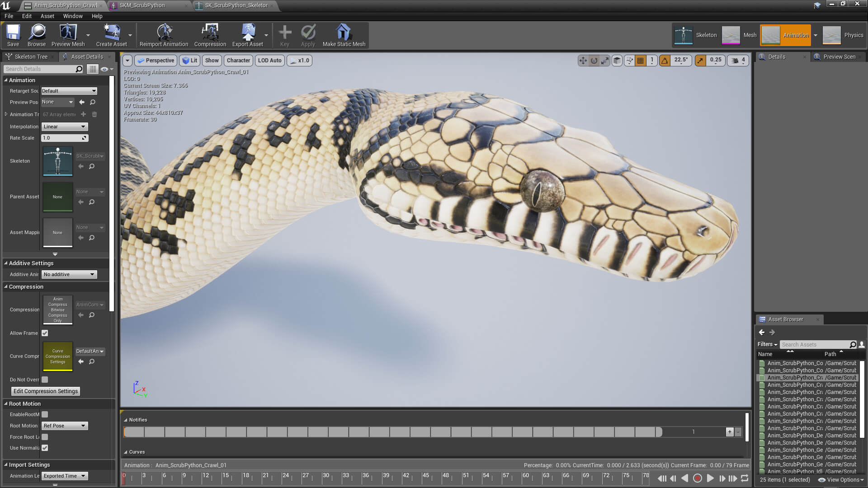Open the rotation snap 22.5° dropdown
This screenshot has height=488, width=868.
click(681, 61)
